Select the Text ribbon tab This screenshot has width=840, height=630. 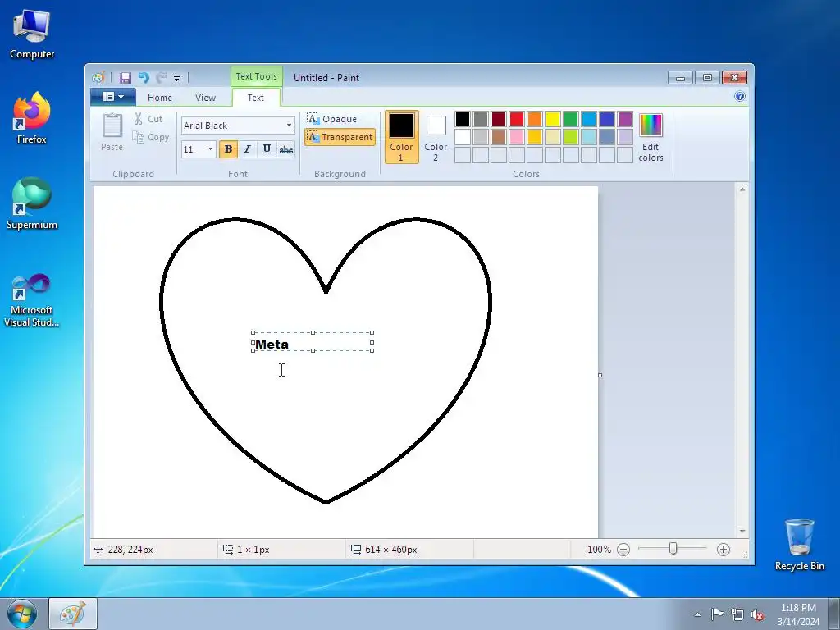point(256,98)
